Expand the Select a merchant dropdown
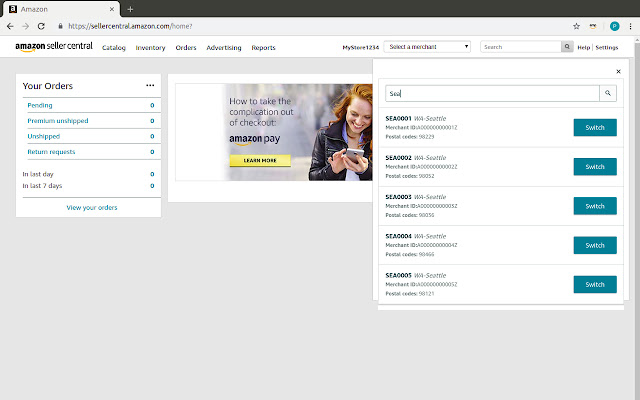640x400 pixels. [427, 47]
